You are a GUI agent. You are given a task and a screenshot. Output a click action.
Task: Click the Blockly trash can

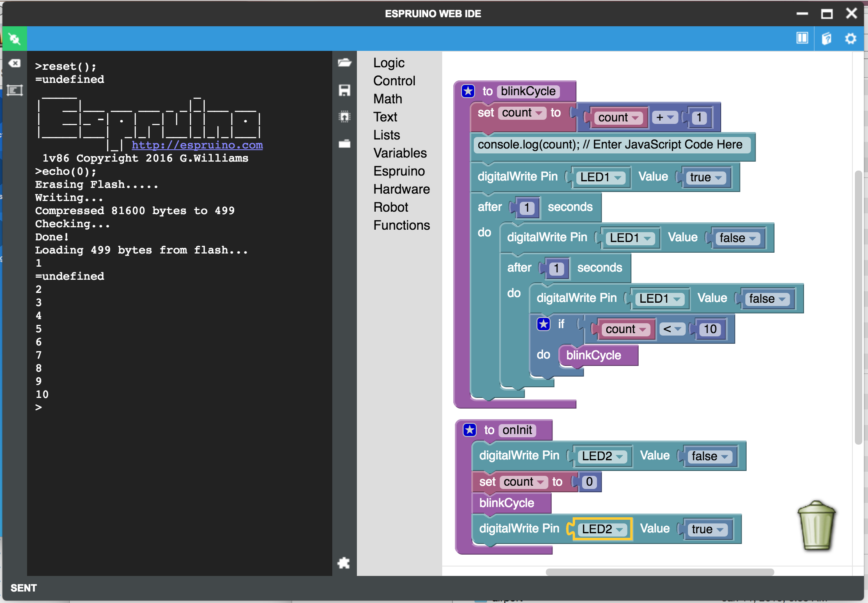(816, 525)
